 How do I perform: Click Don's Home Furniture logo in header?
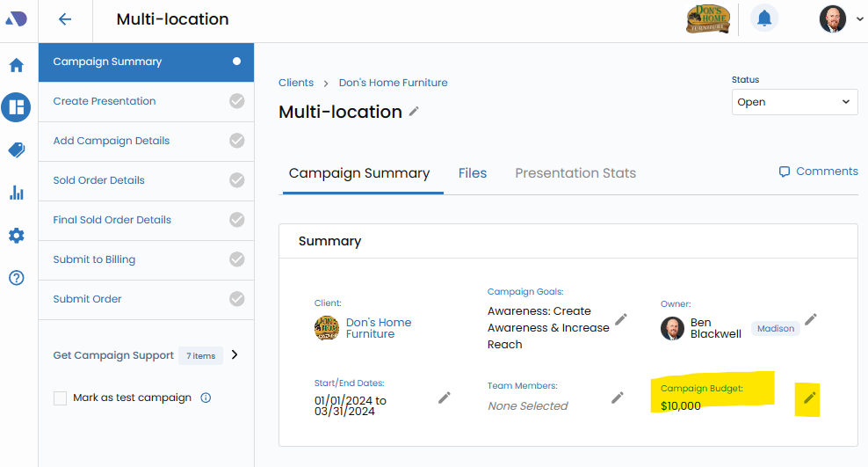(707, 18)
